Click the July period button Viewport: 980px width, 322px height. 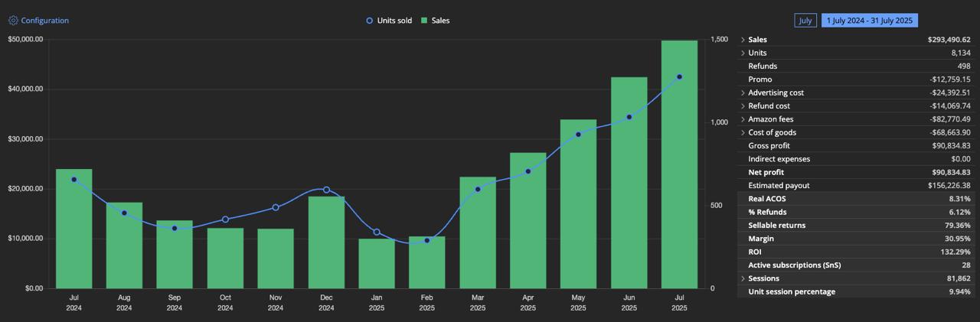(805, 21)
